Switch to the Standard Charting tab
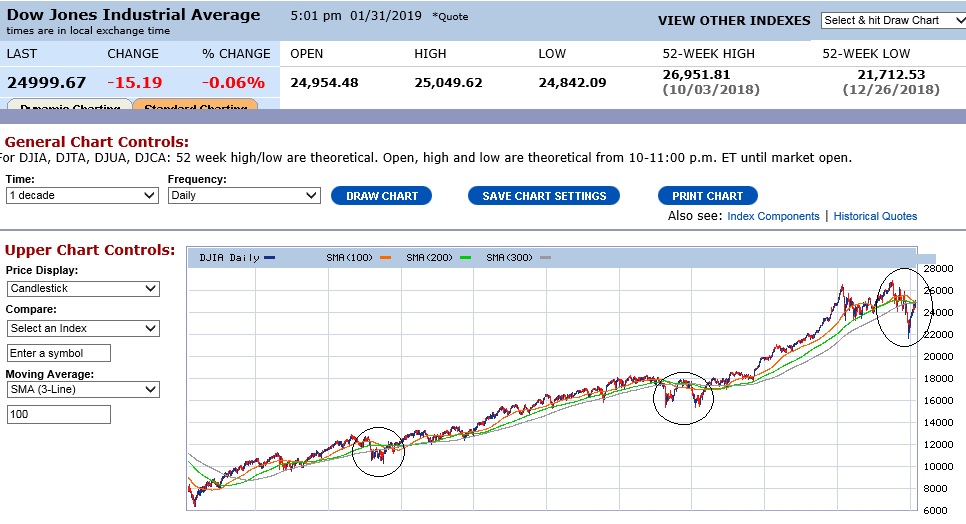 195,107
